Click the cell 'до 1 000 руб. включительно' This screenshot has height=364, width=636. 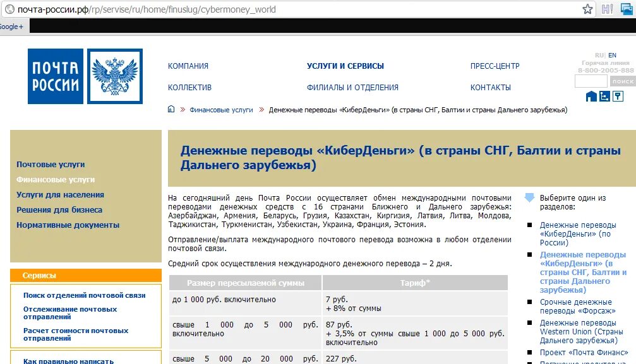(246, 303)
